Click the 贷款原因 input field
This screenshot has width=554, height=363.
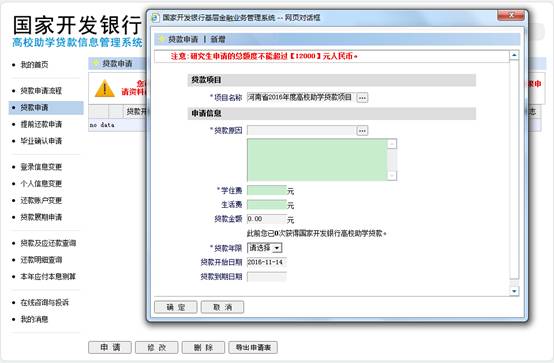301,131
